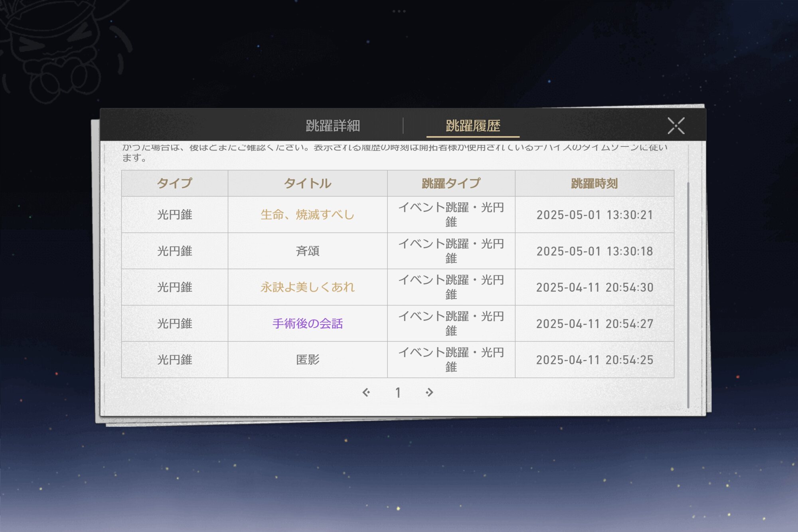
Task: Select the 跳躍履歴 tab
Action: 473,126
